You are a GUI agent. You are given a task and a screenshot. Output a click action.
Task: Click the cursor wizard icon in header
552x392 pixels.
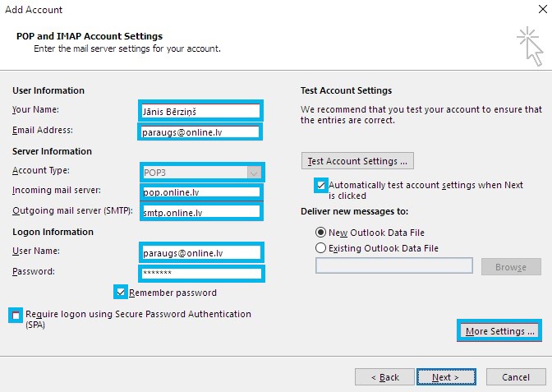tap(530, 46)
